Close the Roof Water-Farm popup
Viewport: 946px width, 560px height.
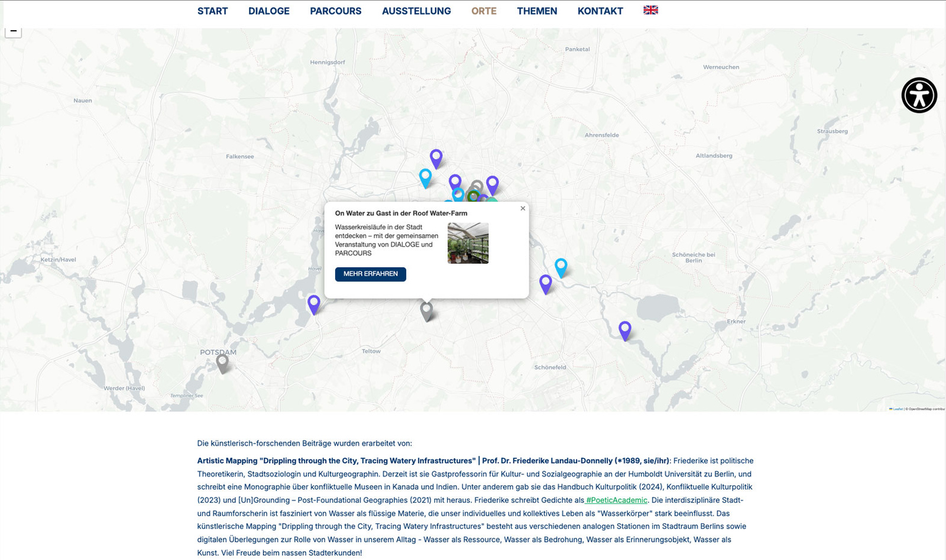tap(523, 208)
